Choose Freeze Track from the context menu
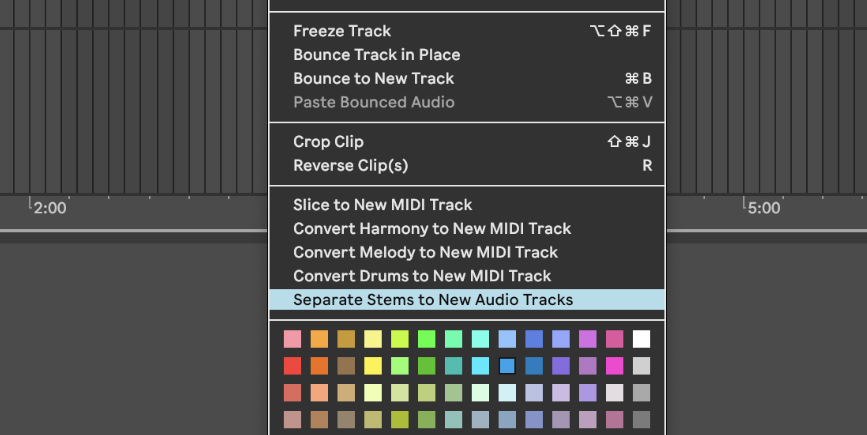The height and width of the screenshot is (435, 867). [342, 31]
